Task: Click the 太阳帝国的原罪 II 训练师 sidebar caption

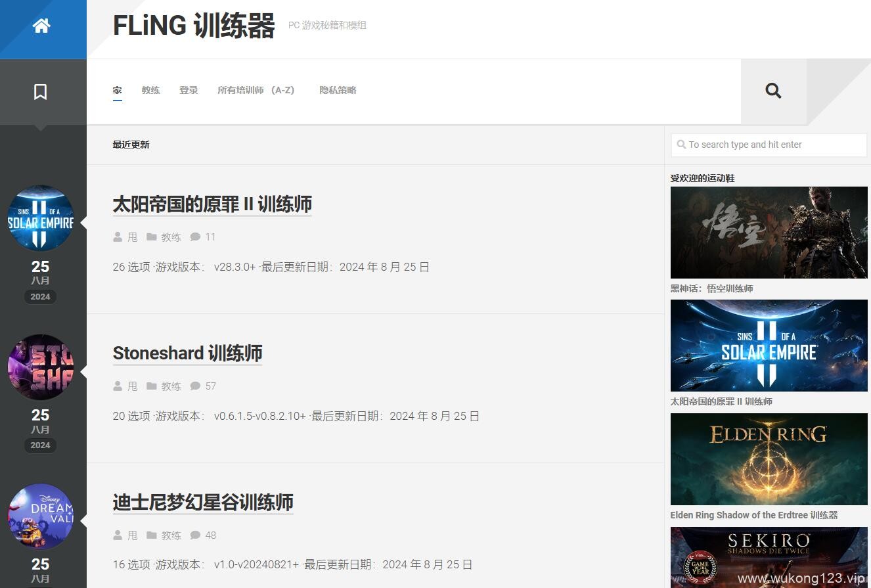Action: click(x=721, y=401)
